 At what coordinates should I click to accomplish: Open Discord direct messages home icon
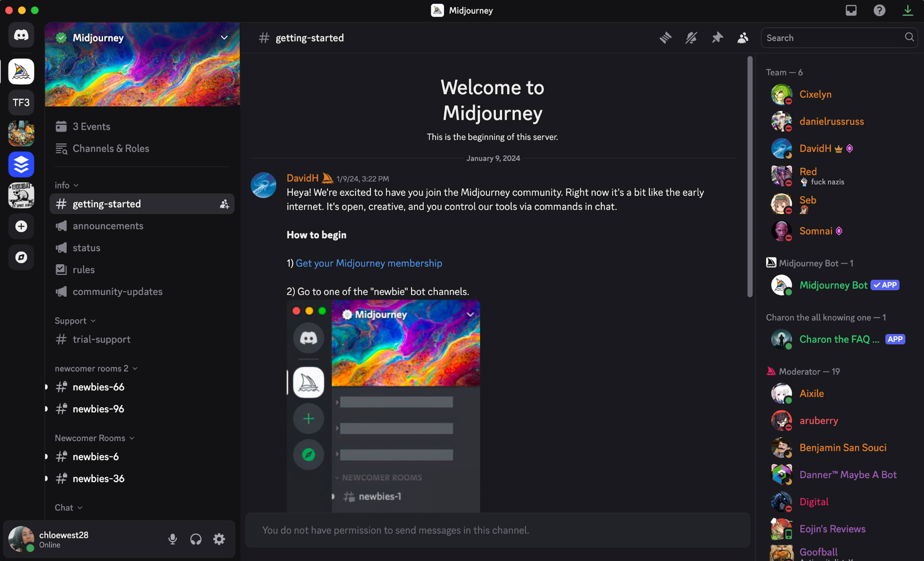click(21, 35)
